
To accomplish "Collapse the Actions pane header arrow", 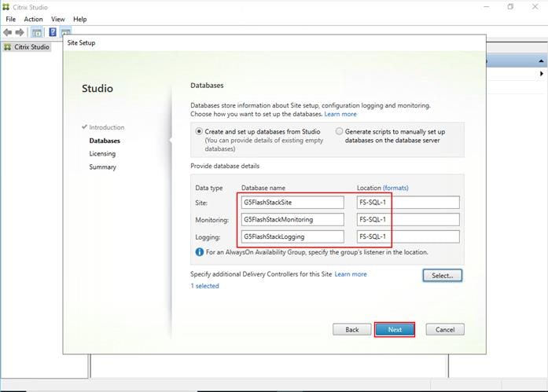I will [541, 61].
